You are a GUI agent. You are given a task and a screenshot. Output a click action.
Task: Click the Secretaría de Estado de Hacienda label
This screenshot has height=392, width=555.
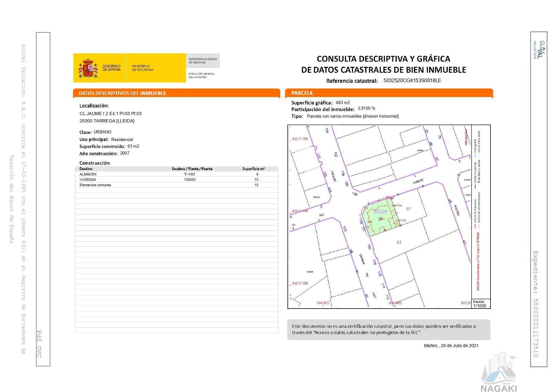tap(202, 60)
